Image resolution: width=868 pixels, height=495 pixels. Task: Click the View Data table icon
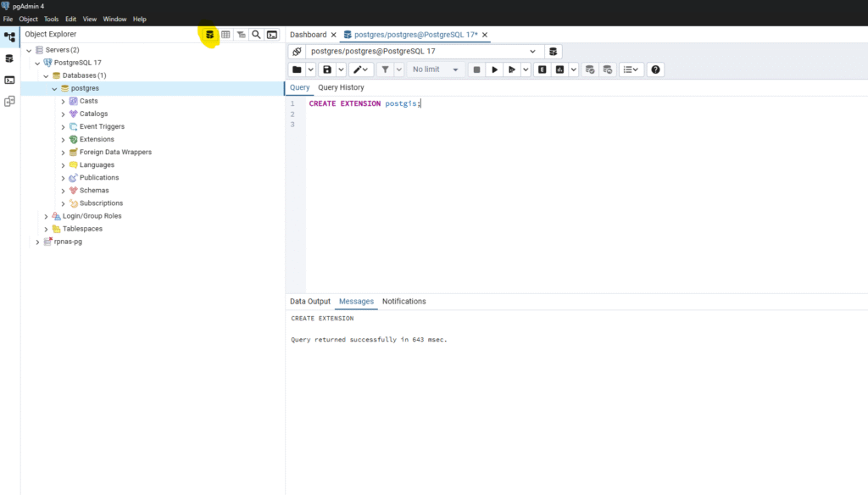tap(226, 35)
